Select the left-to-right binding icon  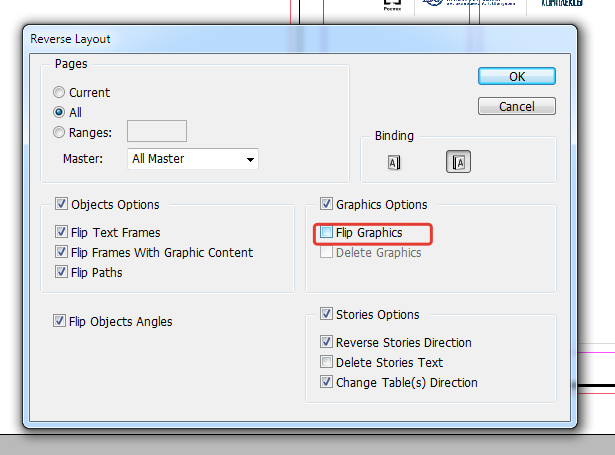[394, 162]
